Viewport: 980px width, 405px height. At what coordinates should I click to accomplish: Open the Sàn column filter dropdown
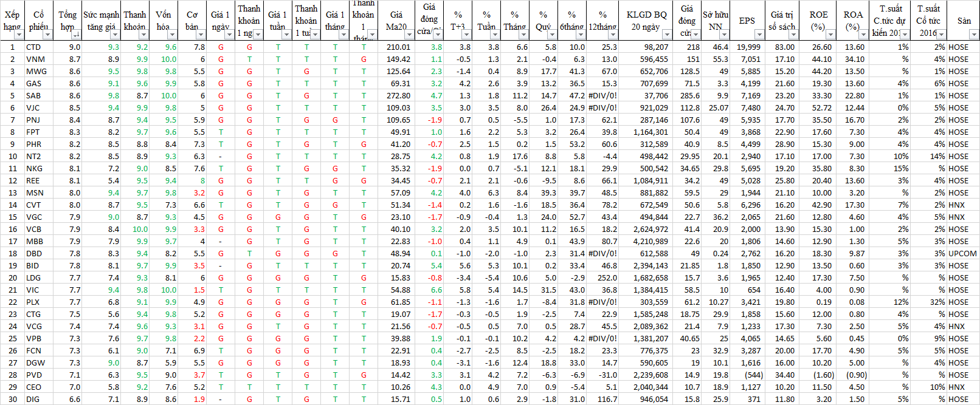point(974,35)
